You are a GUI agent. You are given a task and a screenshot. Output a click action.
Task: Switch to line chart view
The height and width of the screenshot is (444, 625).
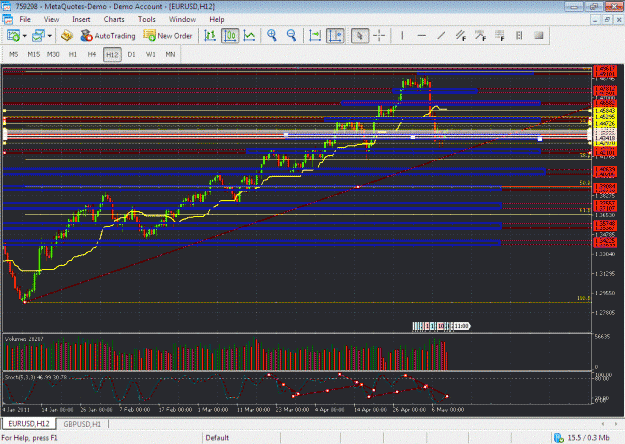point(249,36)
